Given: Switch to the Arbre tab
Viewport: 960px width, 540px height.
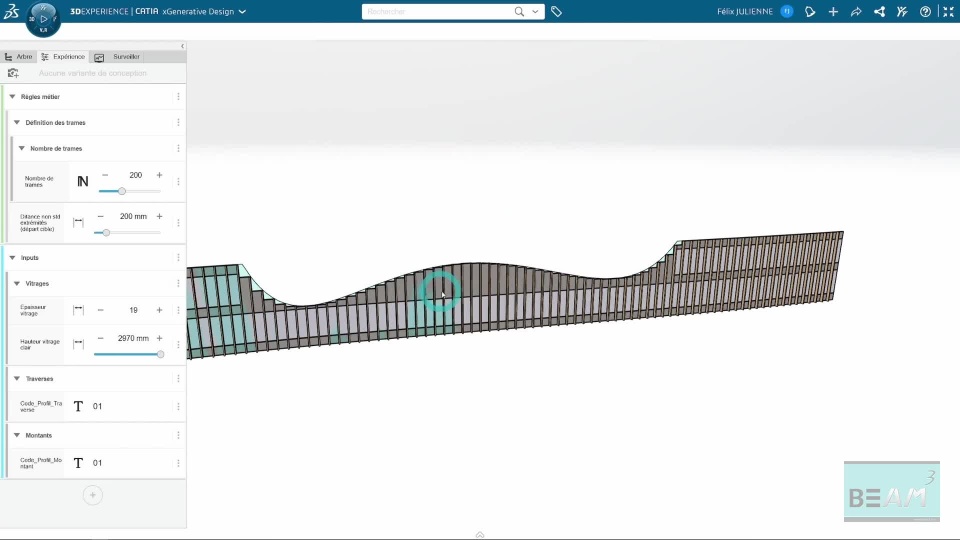Looking at the screenshot, I should pyautogui.click(x=19, y=56).
